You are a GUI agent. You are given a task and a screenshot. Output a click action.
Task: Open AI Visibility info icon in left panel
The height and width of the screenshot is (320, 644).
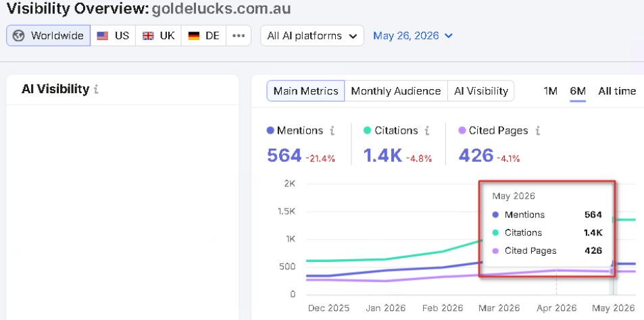tap(96, 89)
